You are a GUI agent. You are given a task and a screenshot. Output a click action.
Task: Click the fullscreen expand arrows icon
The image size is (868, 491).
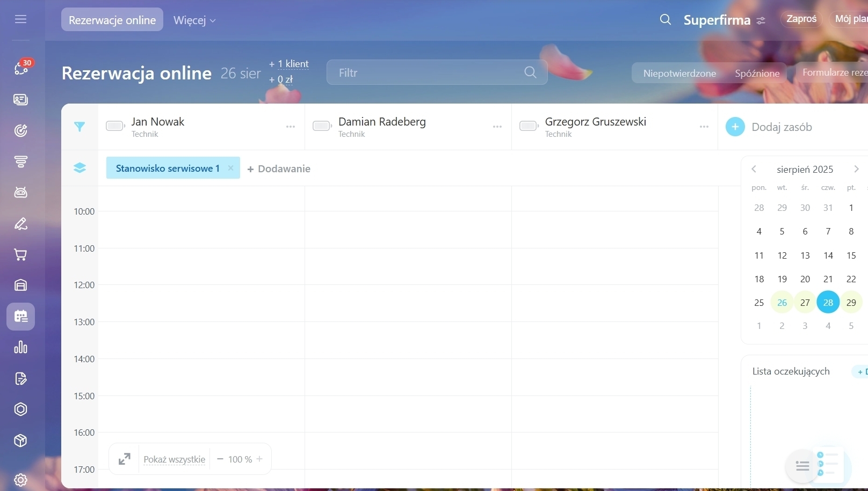[x=124, y=459]
